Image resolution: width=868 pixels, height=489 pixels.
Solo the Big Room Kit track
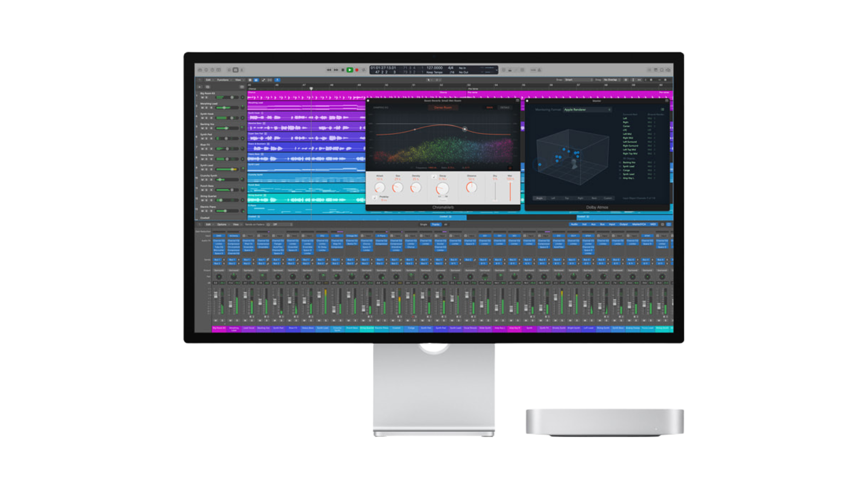[206, 97]
